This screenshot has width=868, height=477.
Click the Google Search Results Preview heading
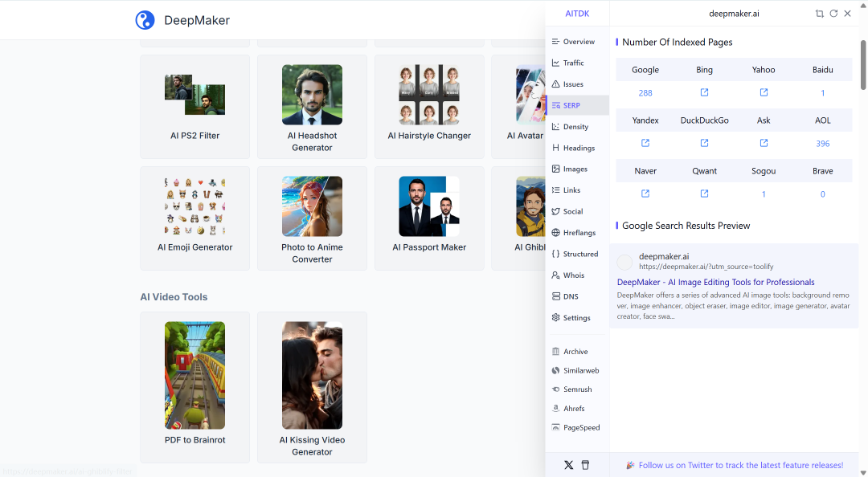click(x=686, y=226)
